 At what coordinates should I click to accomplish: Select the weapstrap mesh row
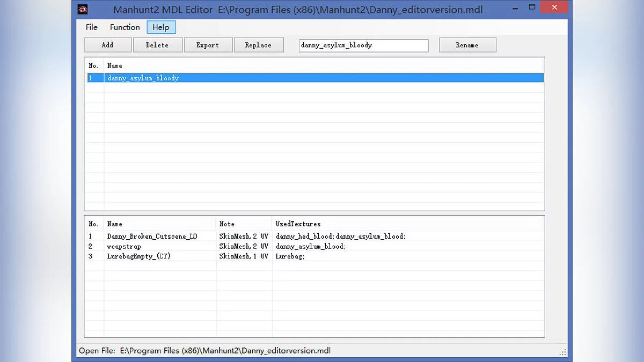point(315,246)
